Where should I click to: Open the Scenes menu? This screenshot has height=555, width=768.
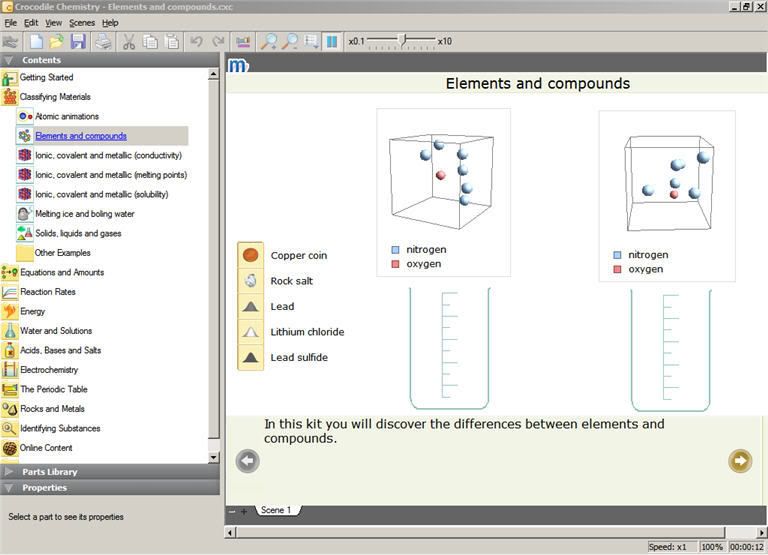click(82, 22)
